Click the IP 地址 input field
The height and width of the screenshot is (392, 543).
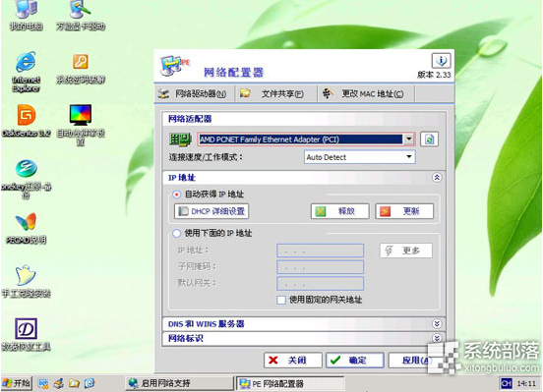[321, 251]
